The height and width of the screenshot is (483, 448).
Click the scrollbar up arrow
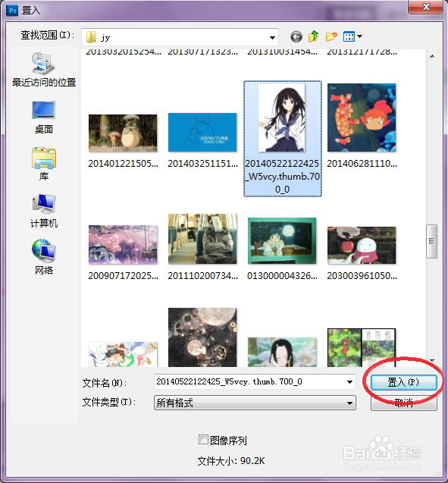[x=432, y=56]
